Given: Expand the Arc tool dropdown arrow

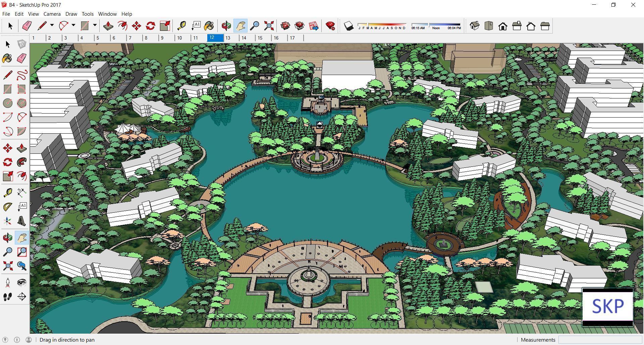Looking at the screenshot, I should point(73,25).
